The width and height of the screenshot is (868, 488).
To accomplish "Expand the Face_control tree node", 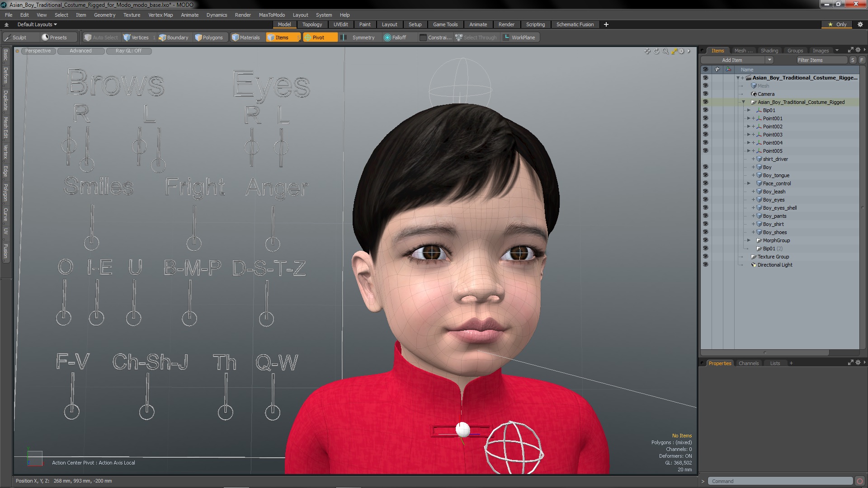I will [x=749, y=183].
